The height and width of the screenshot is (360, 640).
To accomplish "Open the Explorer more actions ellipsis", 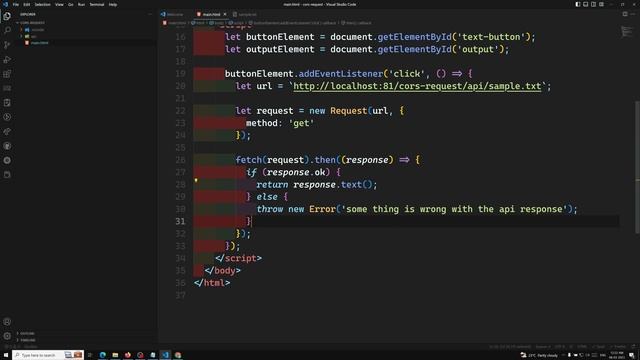I will point(150,14).
